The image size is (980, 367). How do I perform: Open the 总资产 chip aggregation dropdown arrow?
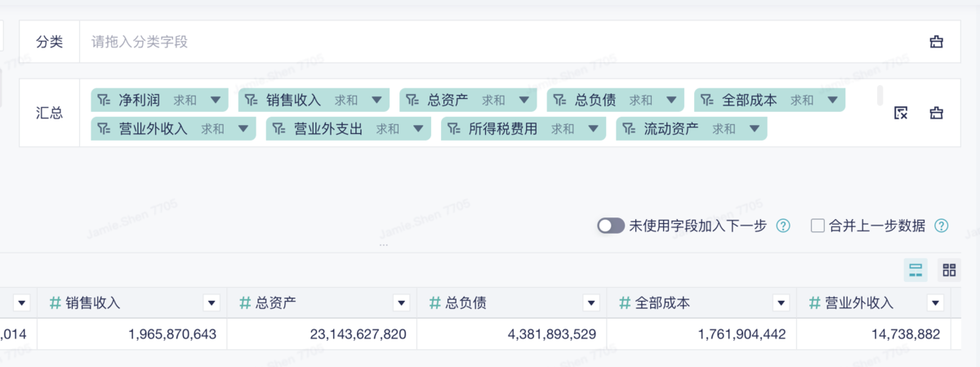tap(524, 101)
